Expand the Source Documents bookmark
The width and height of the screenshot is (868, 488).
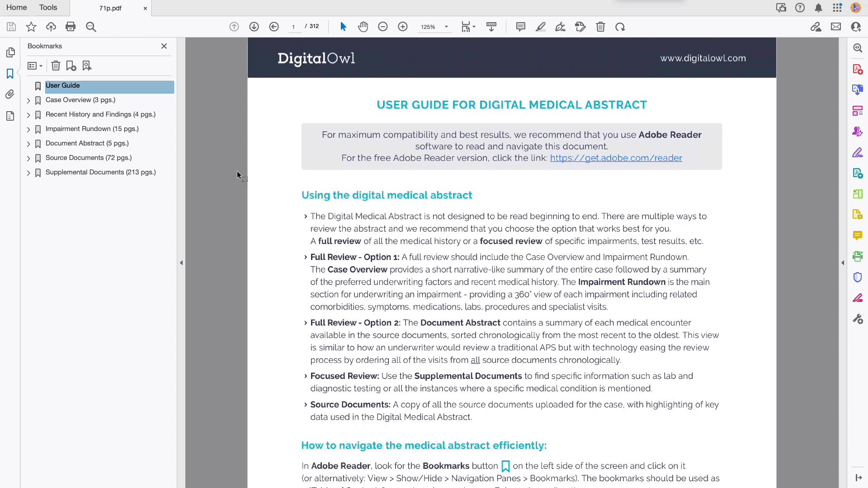28,158
